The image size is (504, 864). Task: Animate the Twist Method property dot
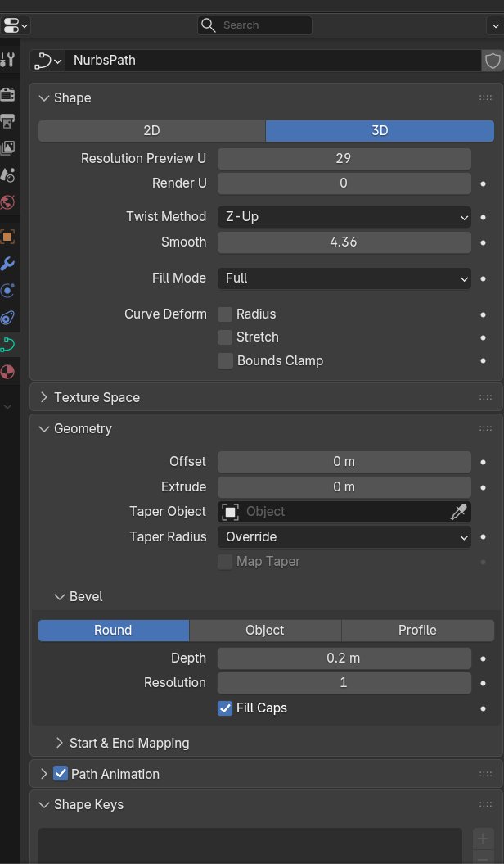tap(483, 217)
